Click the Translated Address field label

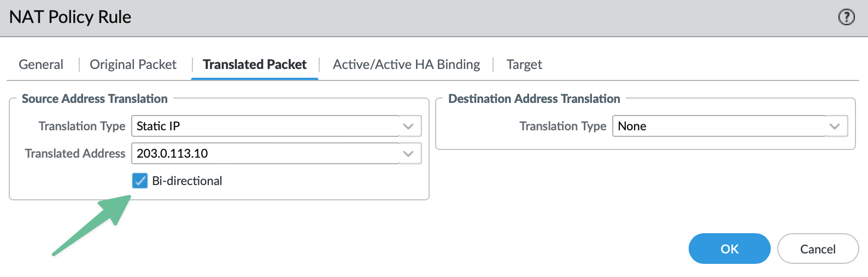coord(75,153)
